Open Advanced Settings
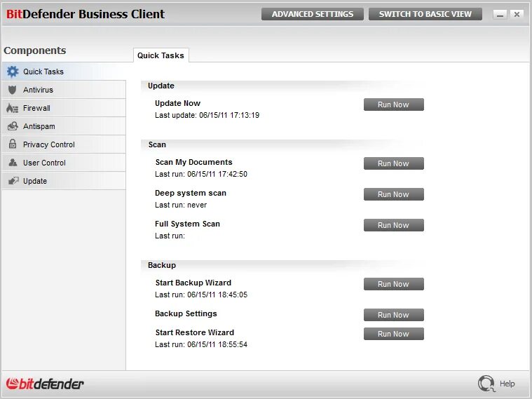 point(313,14)
